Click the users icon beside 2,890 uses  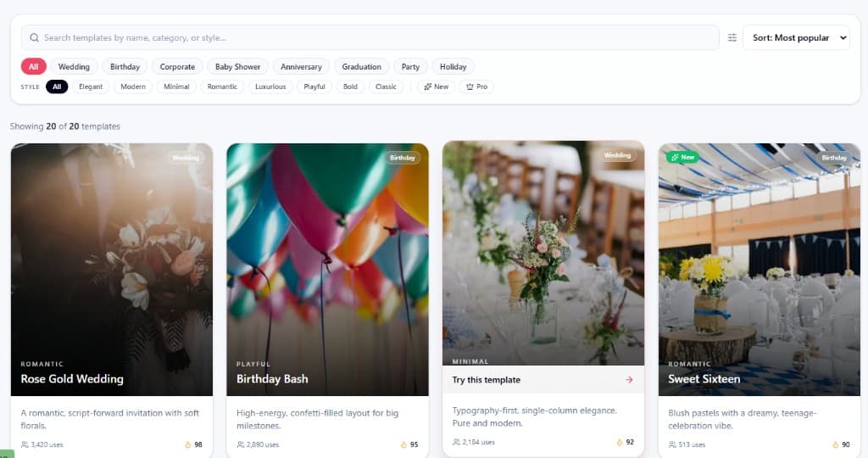coord(240,444)
